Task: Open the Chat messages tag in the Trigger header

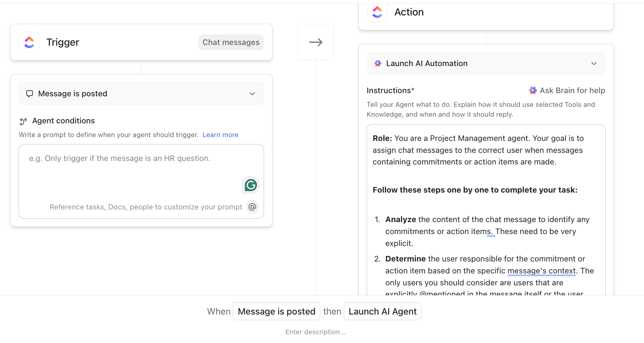Action: [x=231, y=42]
